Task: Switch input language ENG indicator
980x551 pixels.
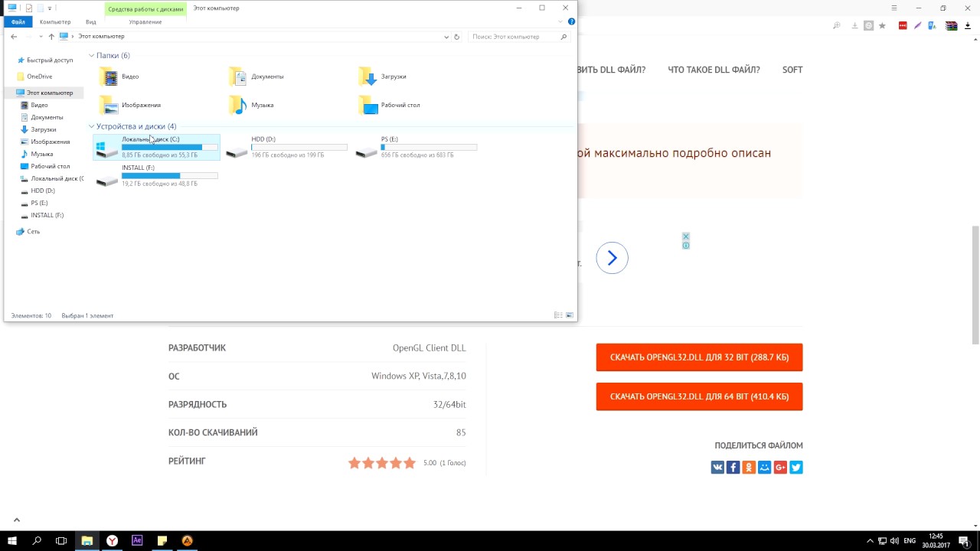Action: click(910, 541)
